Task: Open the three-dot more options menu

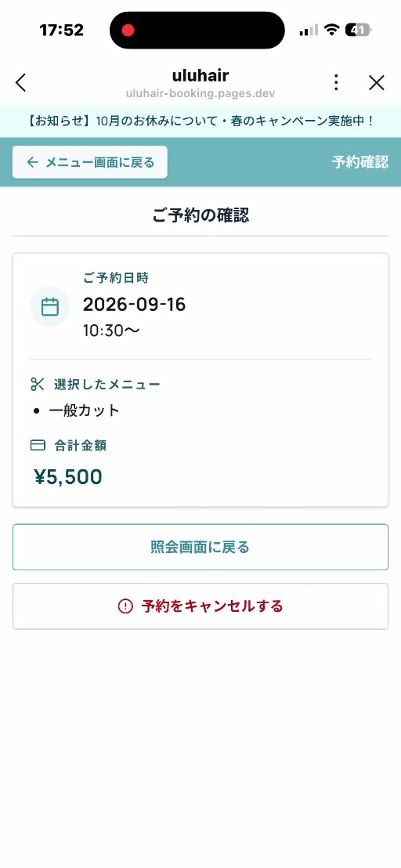Action: (x=336, y=82)
